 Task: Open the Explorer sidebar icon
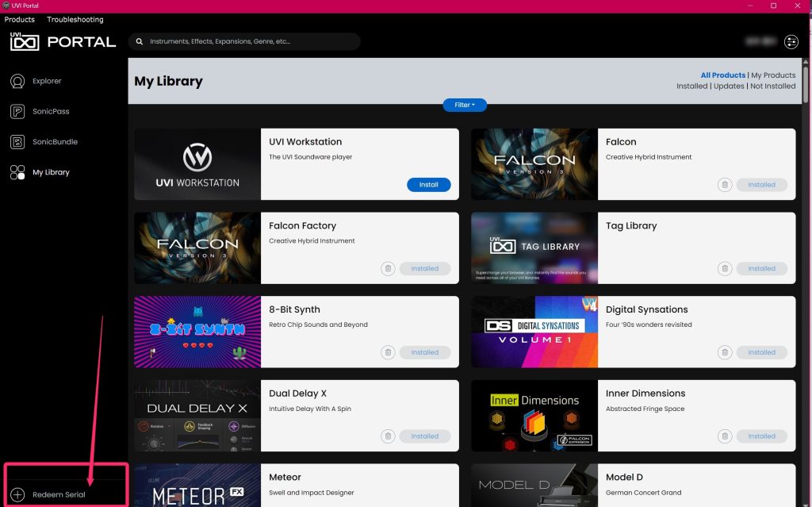click(x=17, y=81)
